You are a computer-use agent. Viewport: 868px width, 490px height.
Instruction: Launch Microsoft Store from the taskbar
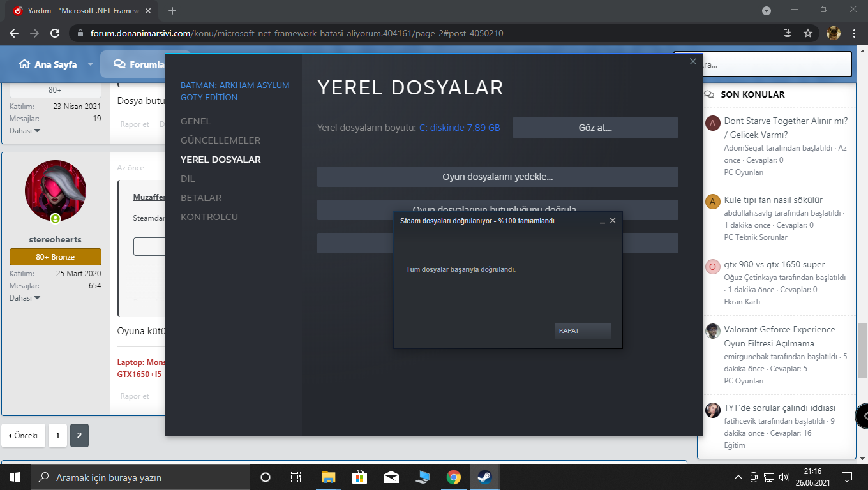[x=359, y=477]
